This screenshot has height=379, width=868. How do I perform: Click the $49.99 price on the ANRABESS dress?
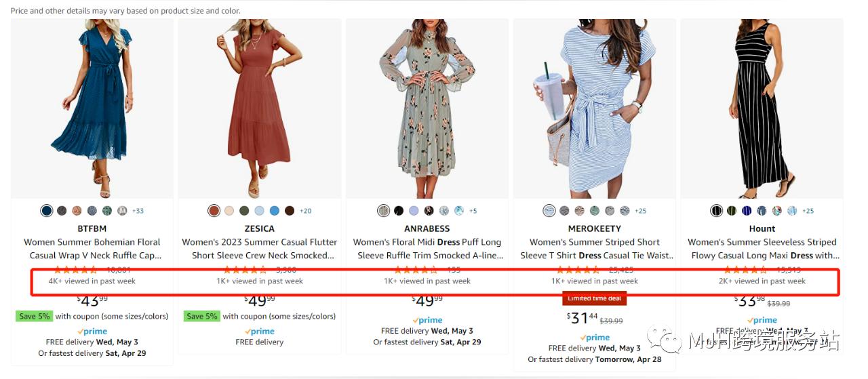click(x=427, y=300)
